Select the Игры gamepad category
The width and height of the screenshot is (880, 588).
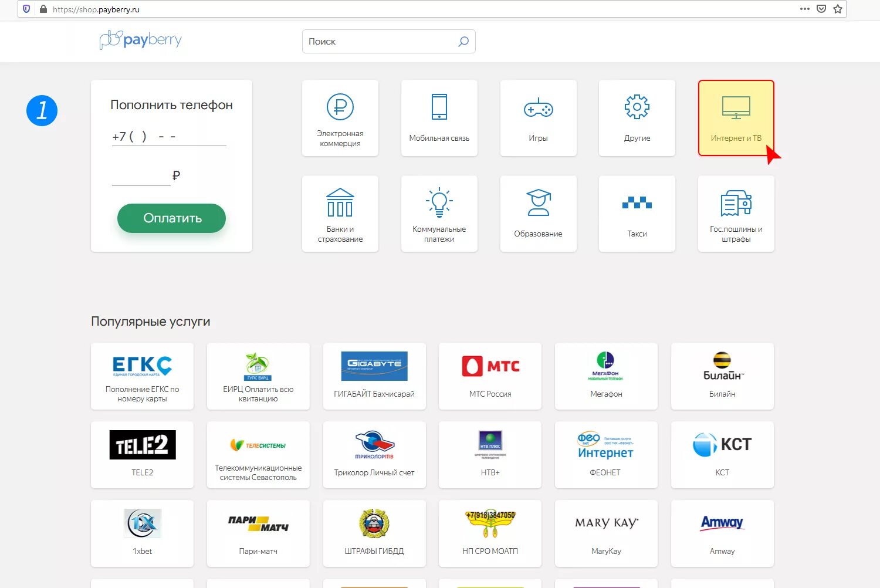pyautogui.click(x=539, y=118)
